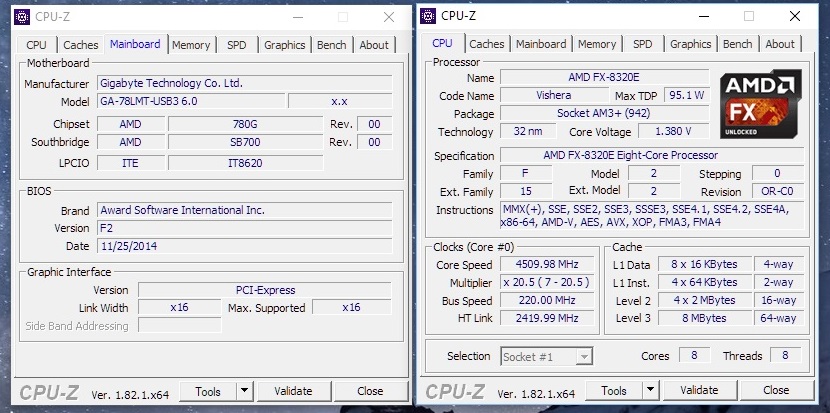The height and width of the screenshot is (413, 830).
Task: Switch to Bench tab in left window
Action: tap(332, 45)
